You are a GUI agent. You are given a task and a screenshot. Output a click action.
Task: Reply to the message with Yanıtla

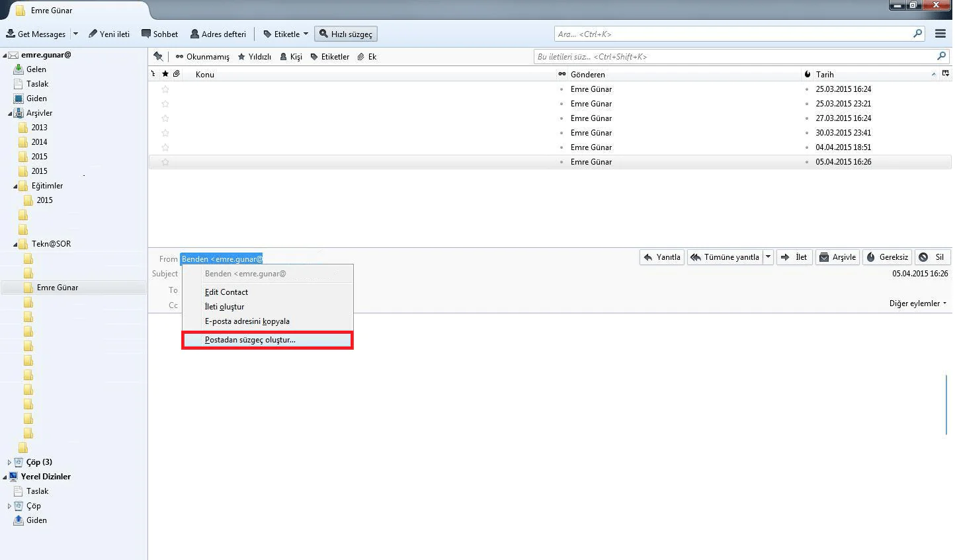[x=661, y=257]
